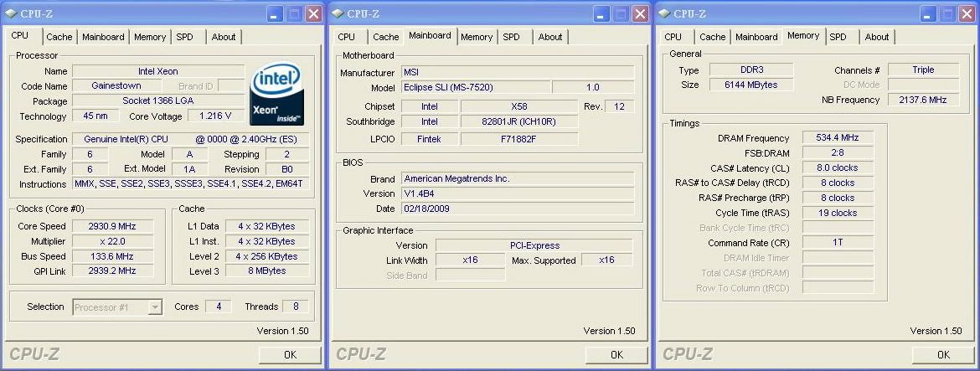Click the Core Voltage value 1.216 V
This screenshot has height=371, width=980.
pos(214,116)
